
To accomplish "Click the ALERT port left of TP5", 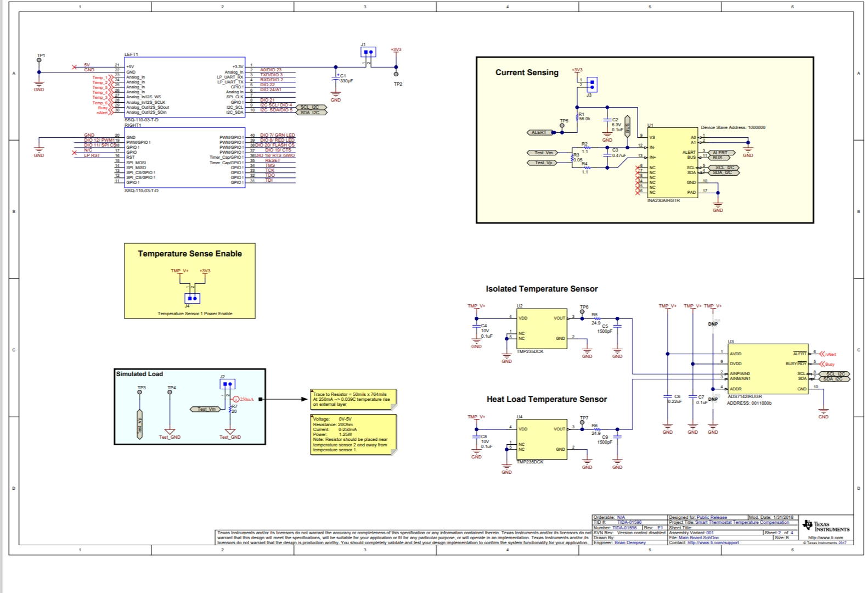I will [539, 132].
